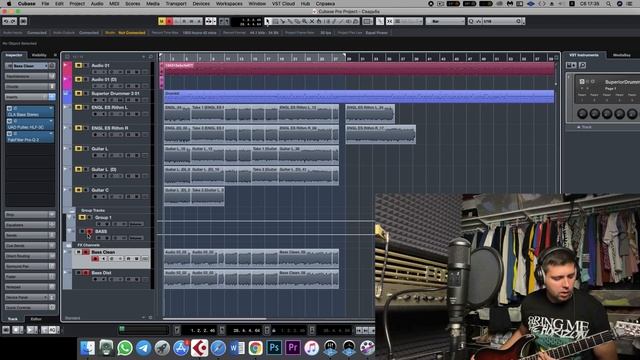Viewport: 640px width, 360px height.
Task: Click left locator position field 1.2.2.46
Action: (x=203, y=330)
